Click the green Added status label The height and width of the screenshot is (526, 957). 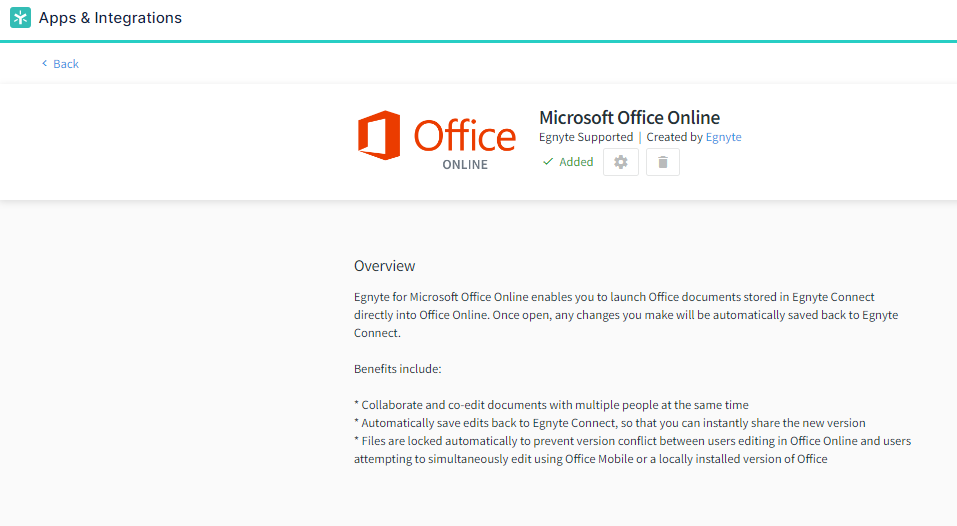(568, 162)
